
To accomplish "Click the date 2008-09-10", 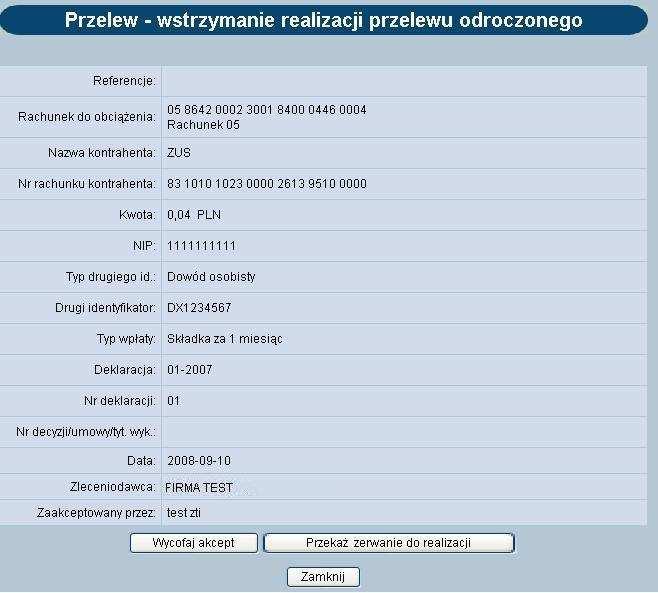I will [199, 461].
